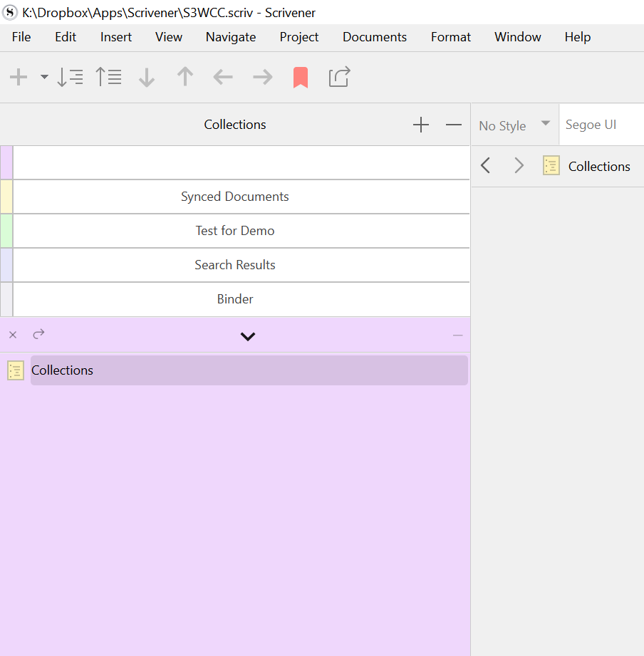The image size is (644, 656).
Task: Click the purple swatch of the unnamed collection
Action: [6, 162]
